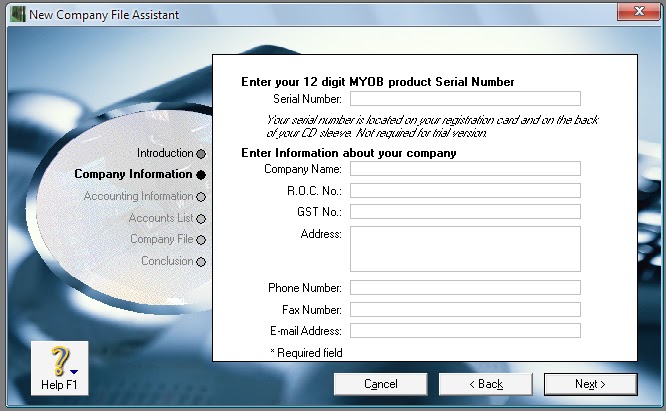Click the Company Name input field
This screenshot has width=666, height=411.
click(465, 169)
